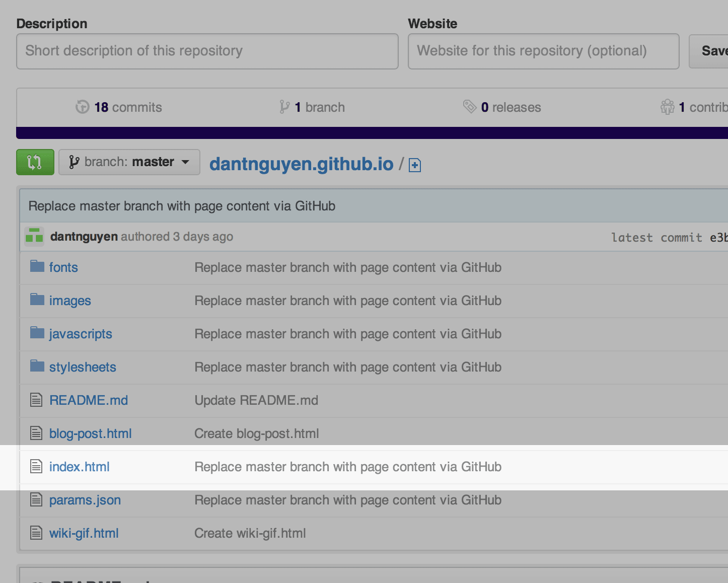Click the stylesheets folder icon

(x=37, y=366)
